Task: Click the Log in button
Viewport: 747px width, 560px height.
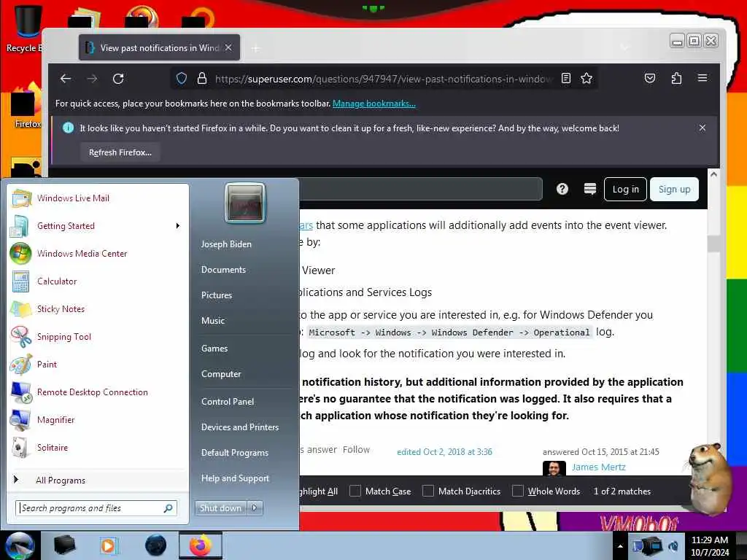Action: coord(625,189)
